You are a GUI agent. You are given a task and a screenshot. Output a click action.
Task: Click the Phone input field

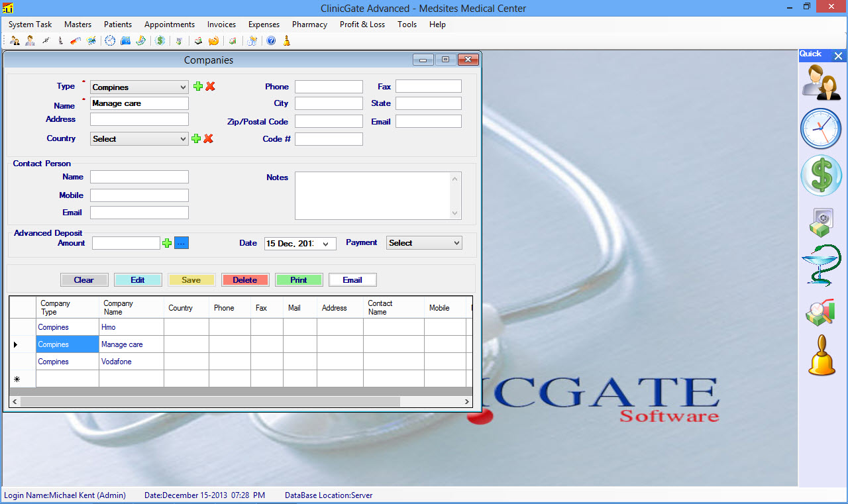pyautogui.click(x=329, y=87)
